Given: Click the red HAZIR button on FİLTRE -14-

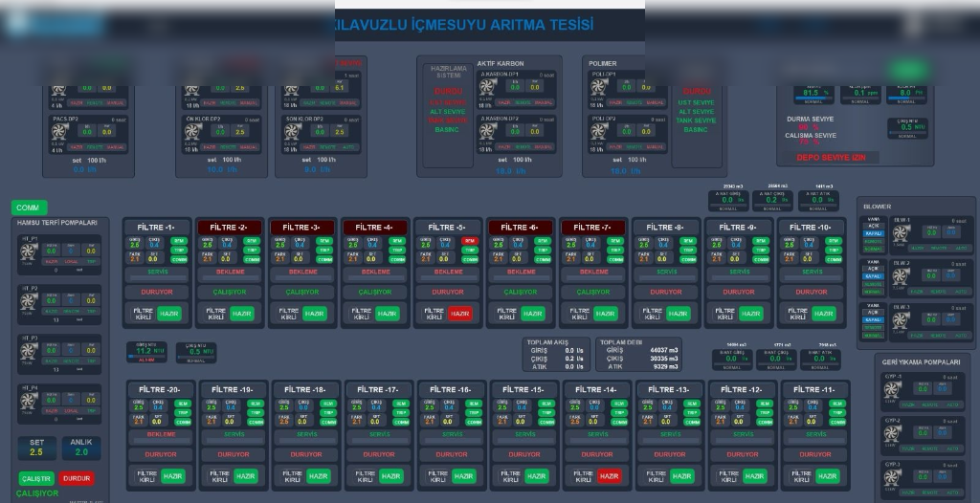Looking at the screenshot, I should 610,476.
